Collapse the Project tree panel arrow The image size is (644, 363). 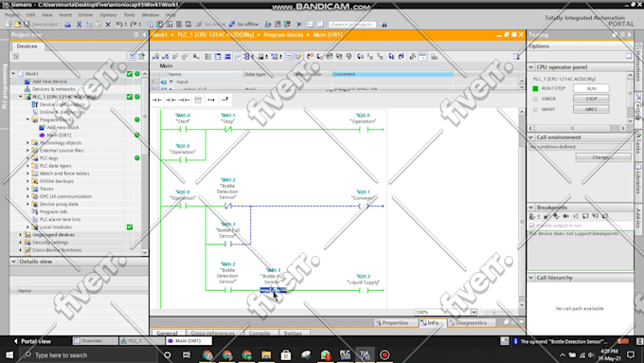tap(144, 35)
